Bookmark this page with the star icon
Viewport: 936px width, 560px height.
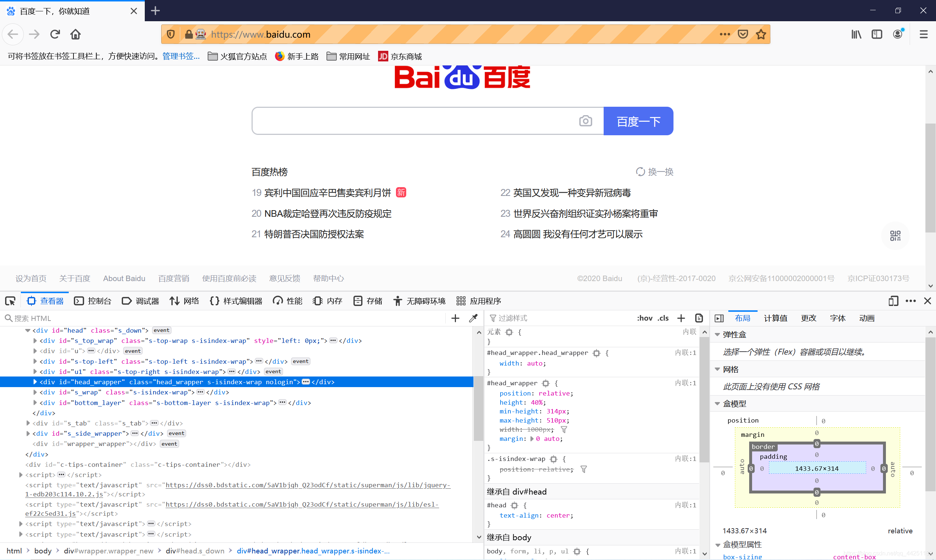coord(761,34)
